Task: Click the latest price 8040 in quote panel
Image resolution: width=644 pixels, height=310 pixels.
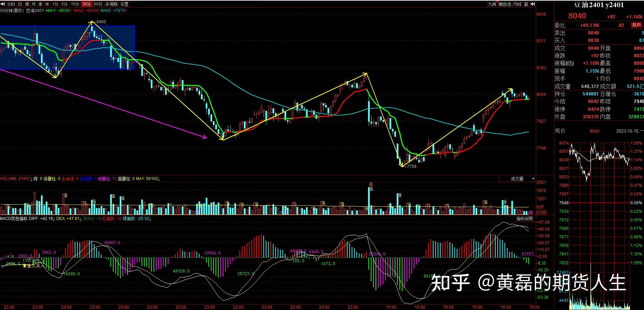Action: tap(577, 16)
